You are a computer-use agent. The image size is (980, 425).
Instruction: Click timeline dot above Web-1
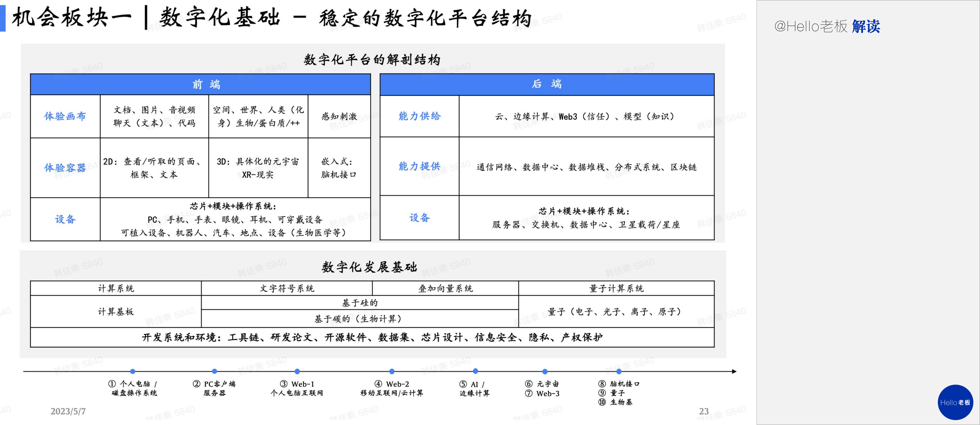297,371
